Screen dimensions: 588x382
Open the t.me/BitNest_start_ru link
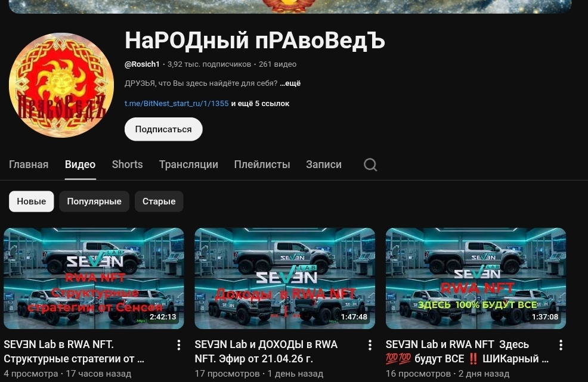[x=177, y=104]
